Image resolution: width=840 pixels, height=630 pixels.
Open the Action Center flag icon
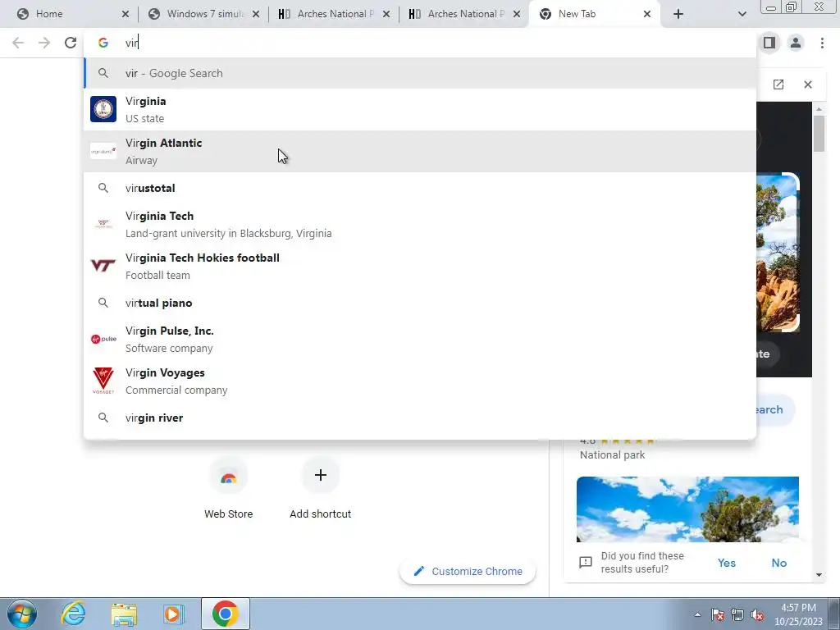tap(718, 615)
